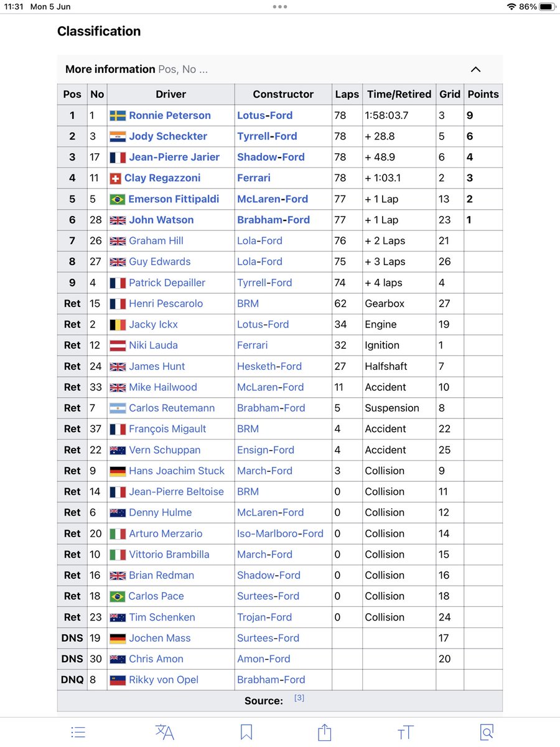Tap the language translation icon
This screenshot has height=747, width=560.
pos(164,733)
